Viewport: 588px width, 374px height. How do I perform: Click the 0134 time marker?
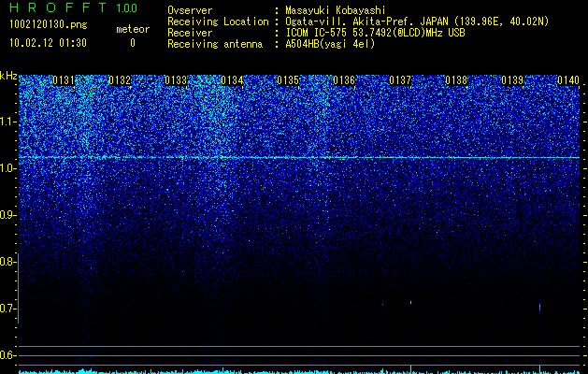232,80
